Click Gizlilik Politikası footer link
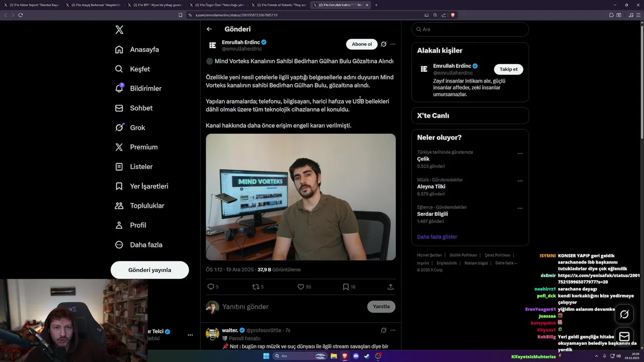 click(463, 255)
